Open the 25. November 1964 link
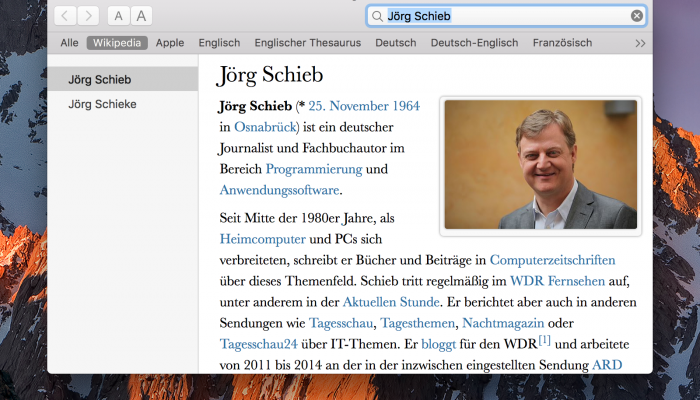 364,106
